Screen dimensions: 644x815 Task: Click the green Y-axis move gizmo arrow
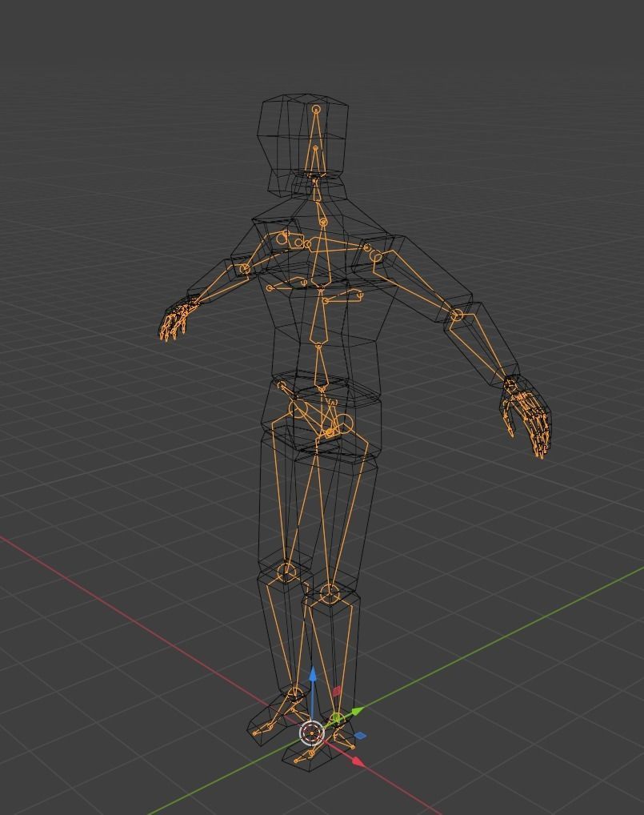356,711
